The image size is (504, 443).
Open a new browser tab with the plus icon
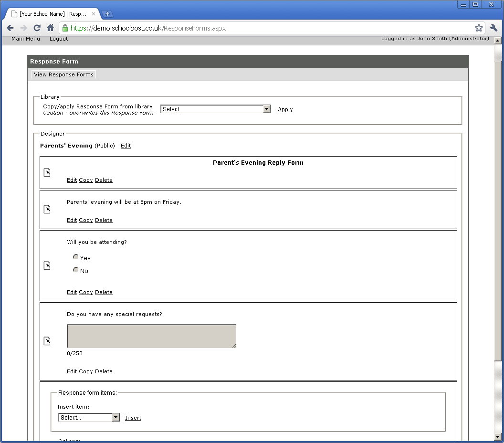107,14
